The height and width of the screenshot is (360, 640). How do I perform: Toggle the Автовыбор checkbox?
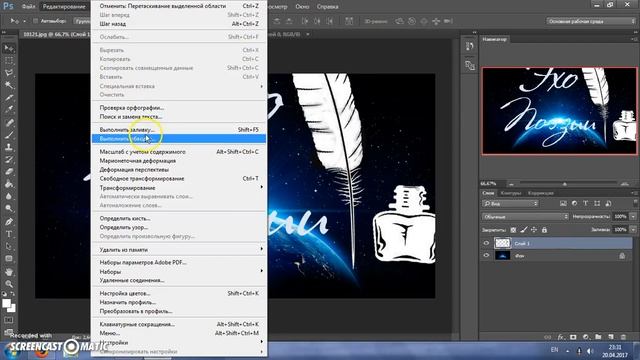36,21
